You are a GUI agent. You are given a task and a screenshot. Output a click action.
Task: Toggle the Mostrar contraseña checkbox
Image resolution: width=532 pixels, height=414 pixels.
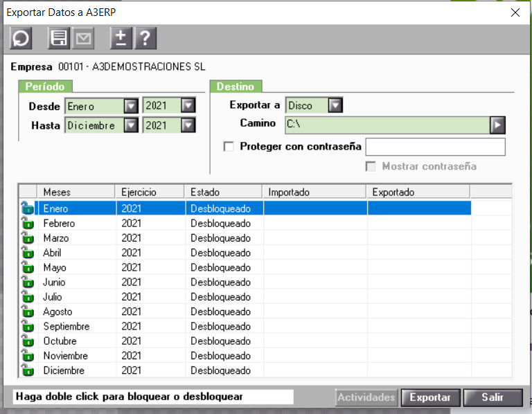point(371,166)
